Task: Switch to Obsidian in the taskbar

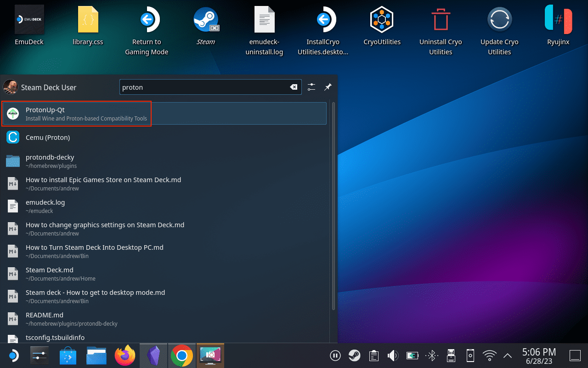Action: tap(153, 356)
